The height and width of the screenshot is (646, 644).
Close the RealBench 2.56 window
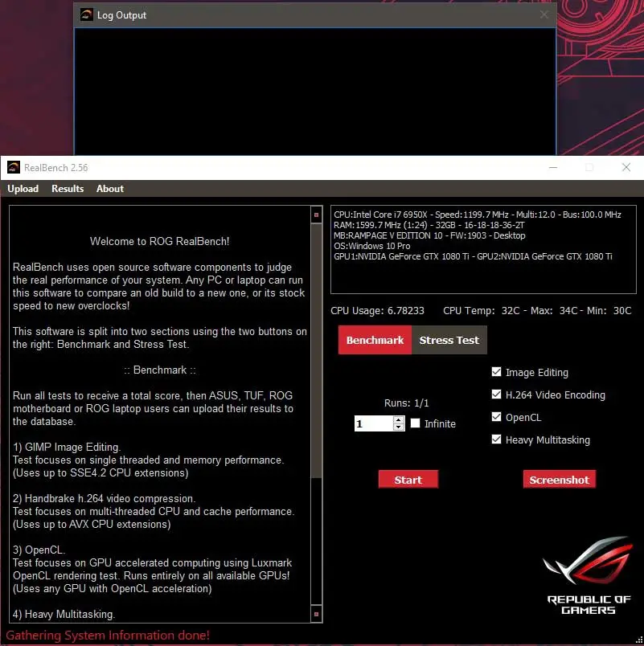pos(626,167)
